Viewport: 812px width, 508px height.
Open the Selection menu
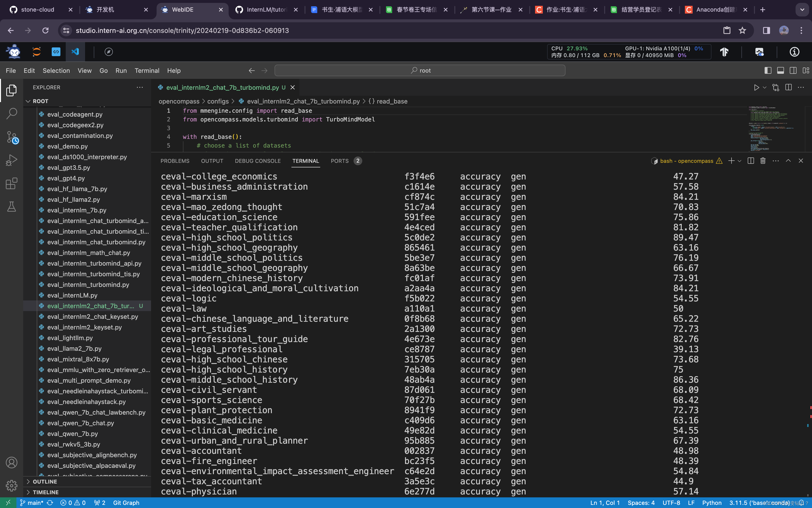click(56, 71)
